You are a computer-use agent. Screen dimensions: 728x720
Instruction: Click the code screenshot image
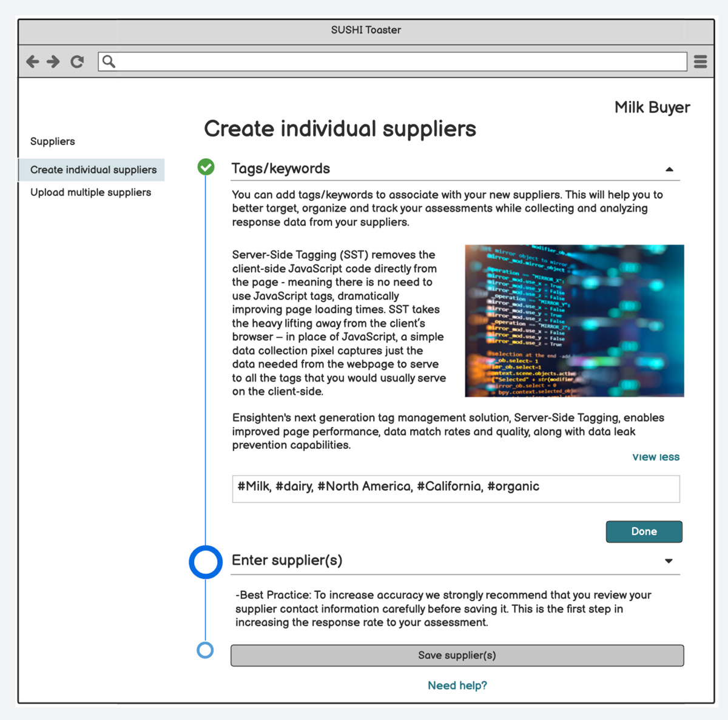pyautogui.click(x=574, y=321)
